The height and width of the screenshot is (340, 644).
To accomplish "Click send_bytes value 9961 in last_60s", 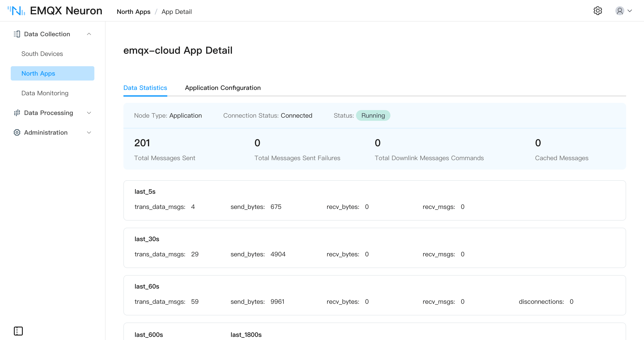I will coord(277,302).
